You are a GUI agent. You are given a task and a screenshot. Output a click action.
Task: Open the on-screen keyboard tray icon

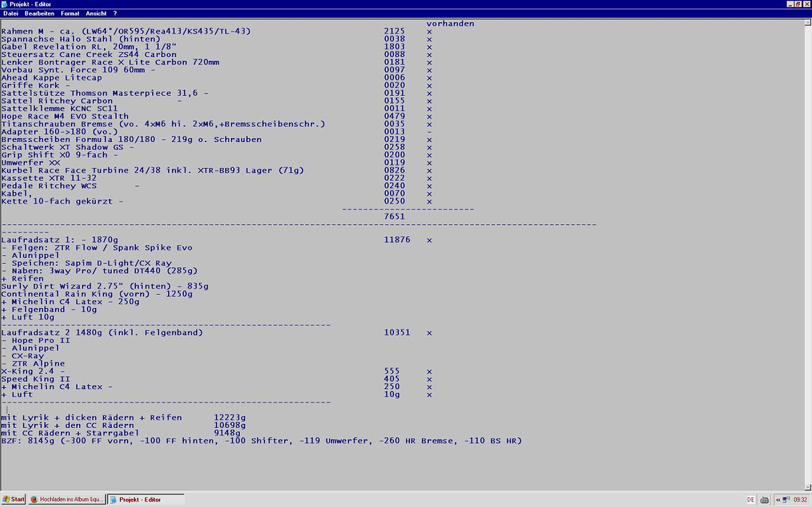[764, 500]
